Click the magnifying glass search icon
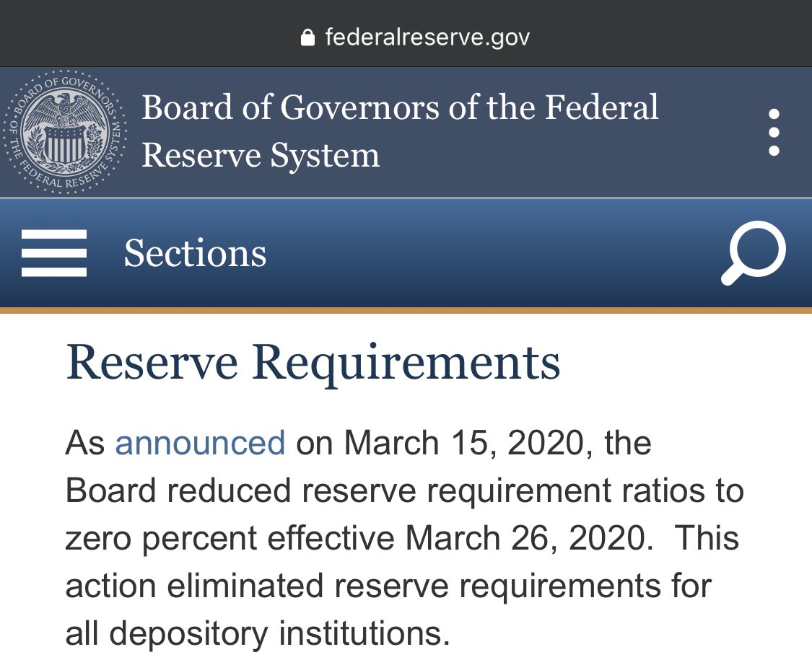 754,253
